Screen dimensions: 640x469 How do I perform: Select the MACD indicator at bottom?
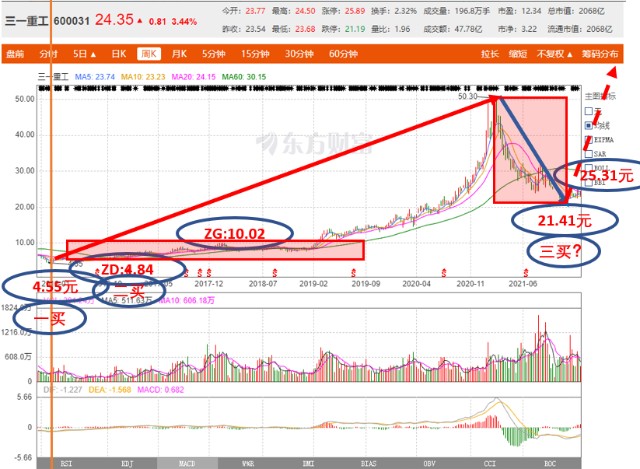point(187,463)
